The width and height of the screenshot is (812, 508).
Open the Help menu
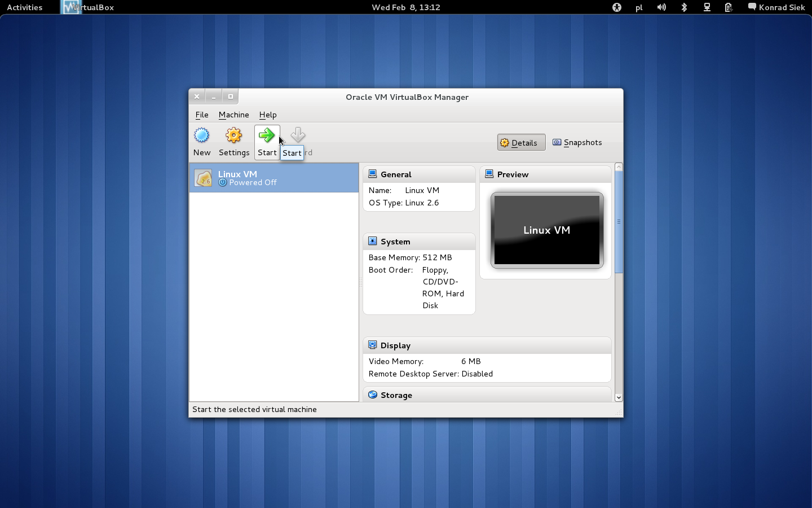(x=268, y=115)
